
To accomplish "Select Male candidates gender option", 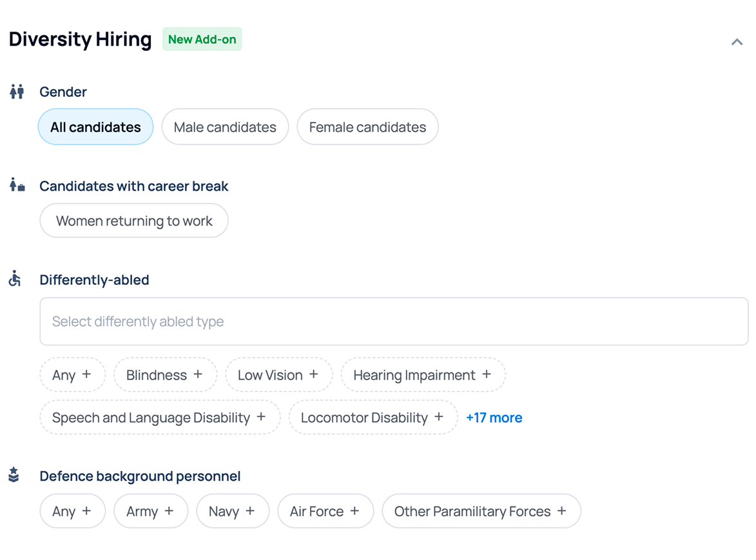I will 225,127.
